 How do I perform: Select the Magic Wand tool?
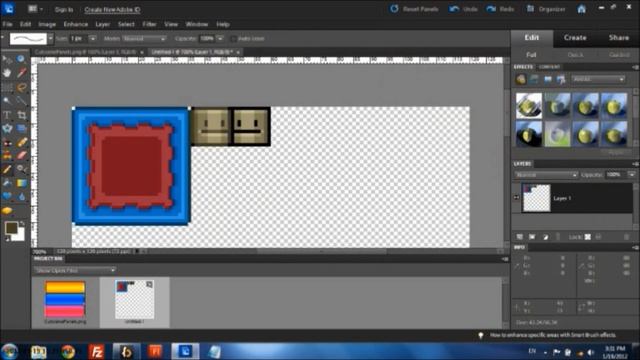click(x=7, y=101)
